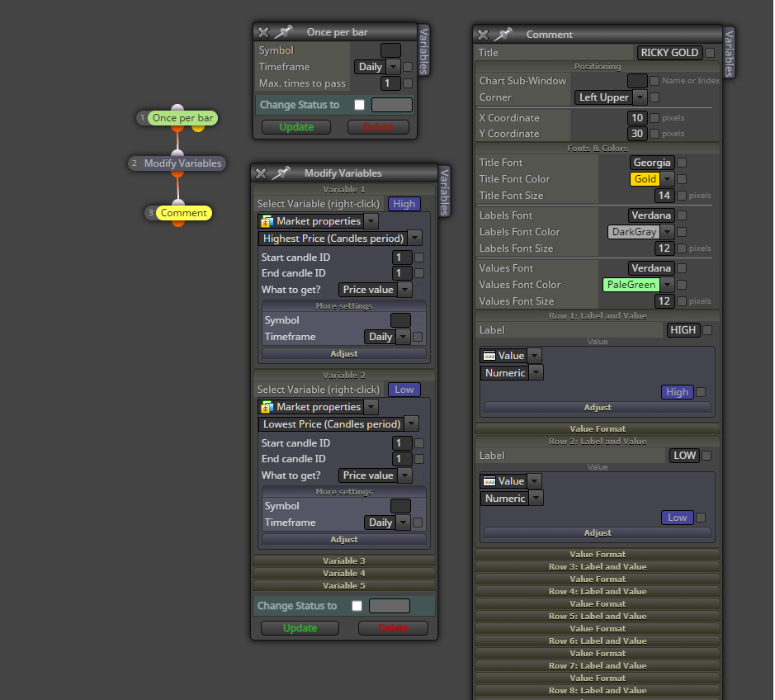Click Update button in Modify Variables panel
The height and width of the screenshot is (700, 775).
coord(300,628)
